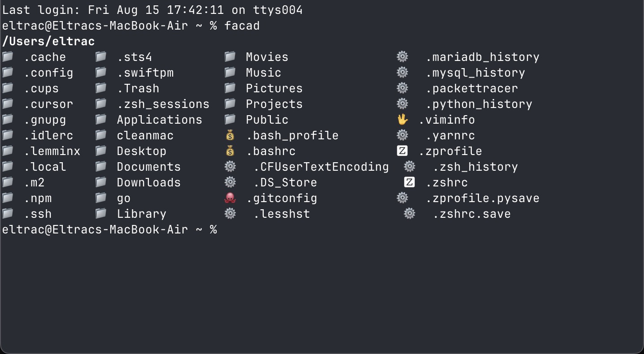644x354 pixels.
Task: Click the facad command text
Action: click(242, 26)
